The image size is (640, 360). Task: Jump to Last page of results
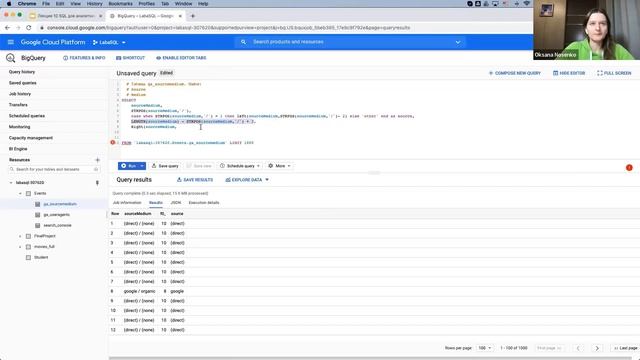click(x=626, y=348)
